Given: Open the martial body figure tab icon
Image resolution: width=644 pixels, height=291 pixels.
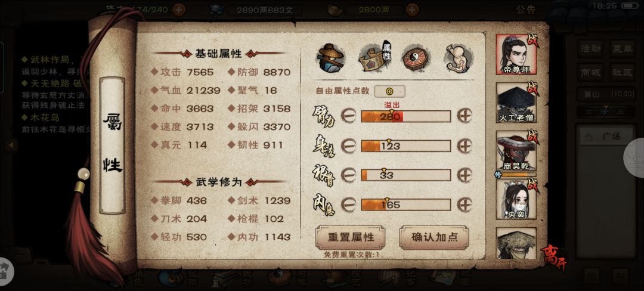Looking at the screenshot, I should pyautogui.click(x=459, y=58).
